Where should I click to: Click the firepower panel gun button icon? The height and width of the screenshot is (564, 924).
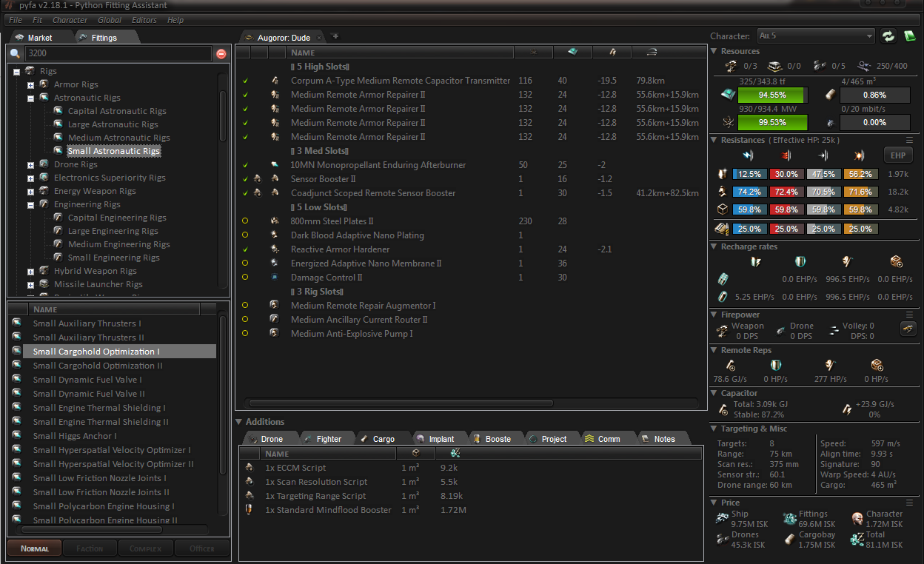click(x=908, y=329)
